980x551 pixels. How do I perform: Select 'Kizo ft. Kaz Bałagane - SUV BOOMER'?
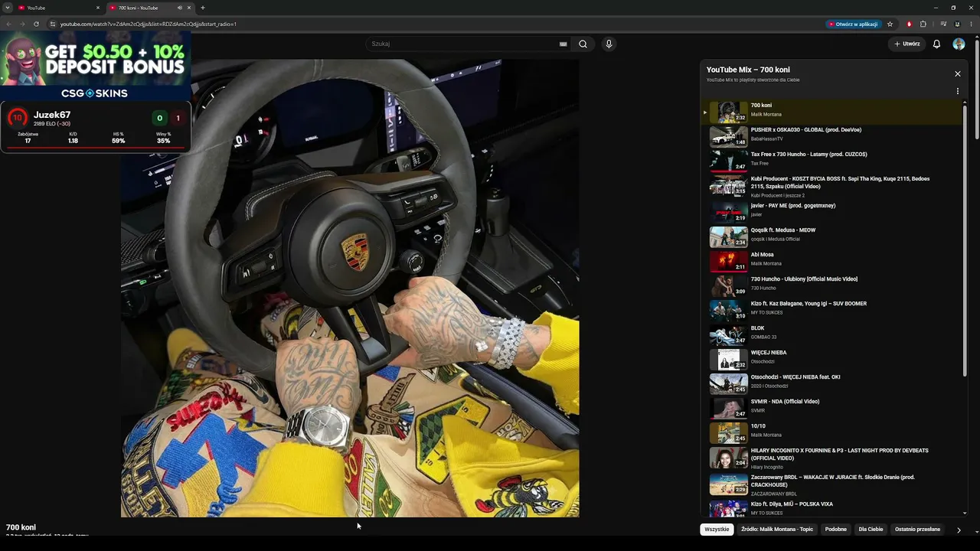coord(831,310)
